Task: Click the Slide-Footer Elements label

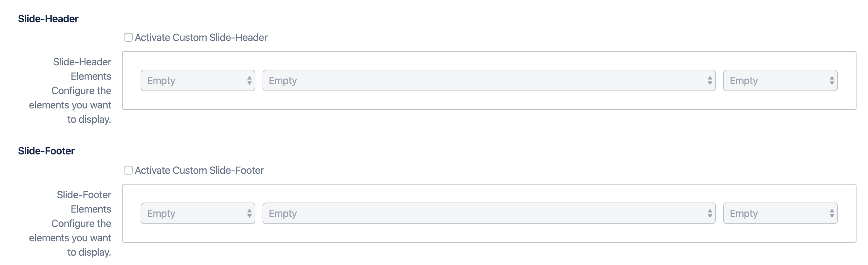Action: [84, 201]
